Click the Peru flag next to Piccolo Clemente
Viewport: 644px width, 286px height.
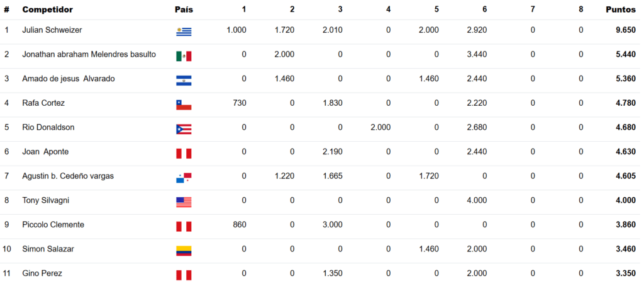point(184,226)
